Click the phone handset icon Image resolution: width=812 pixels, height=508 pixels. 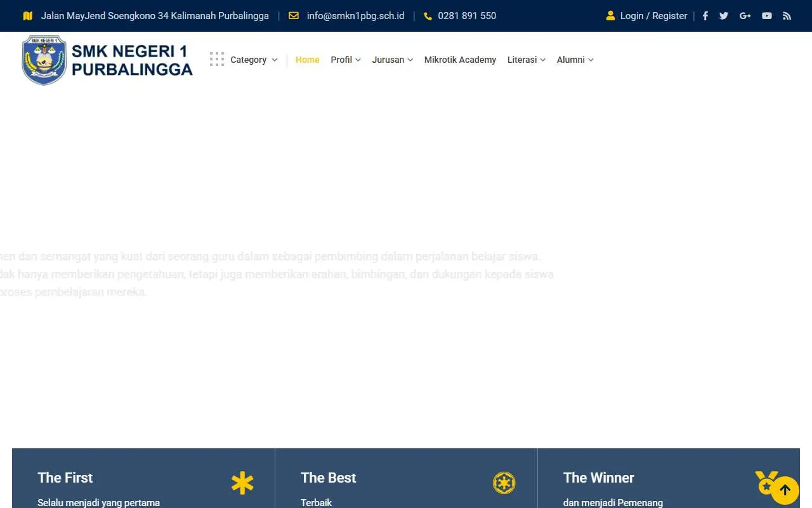(x=428, y=16)
